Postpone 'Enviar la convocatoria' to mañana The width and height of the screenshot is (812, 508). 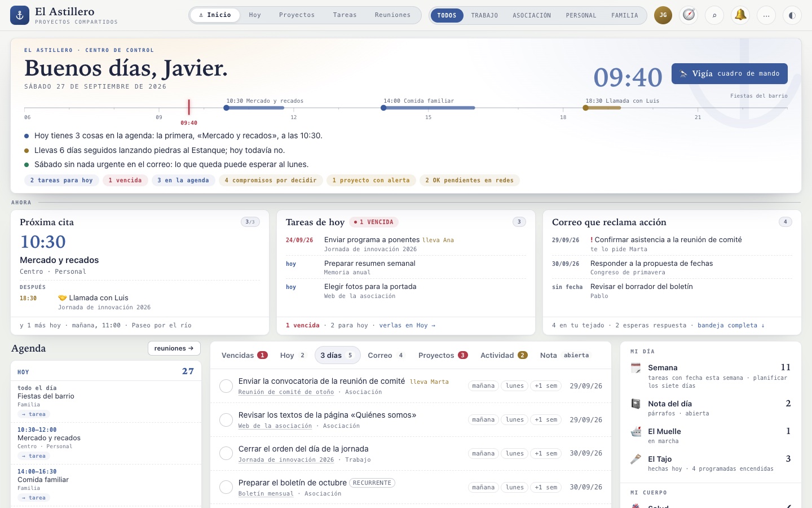483,386
